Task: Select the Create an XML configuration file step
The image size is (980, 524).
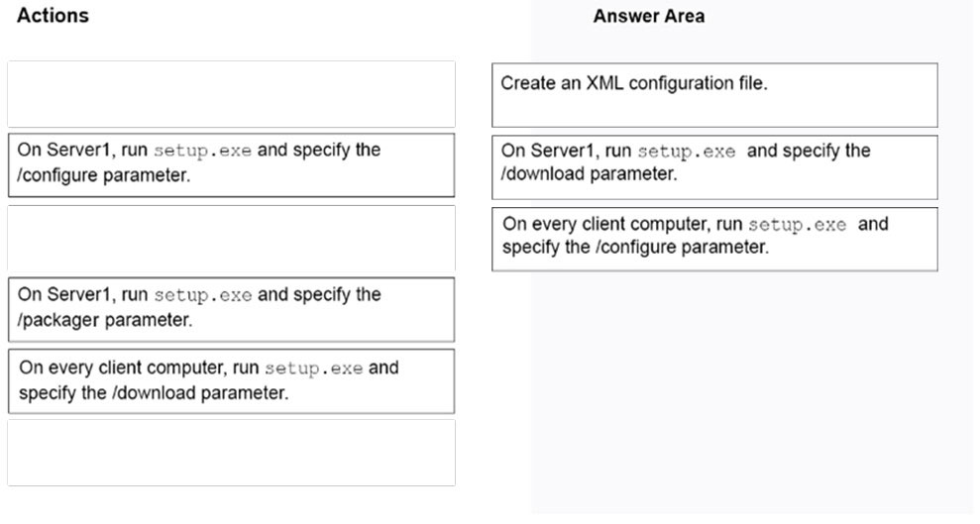Action: coord(714,95)
